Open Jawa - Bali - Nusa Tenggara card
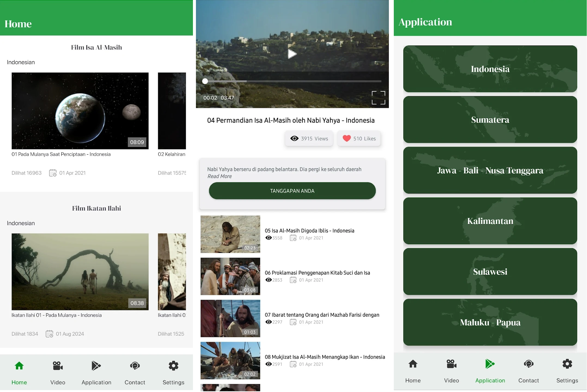Screen dimensions: 587x392 tap(490, 170)
